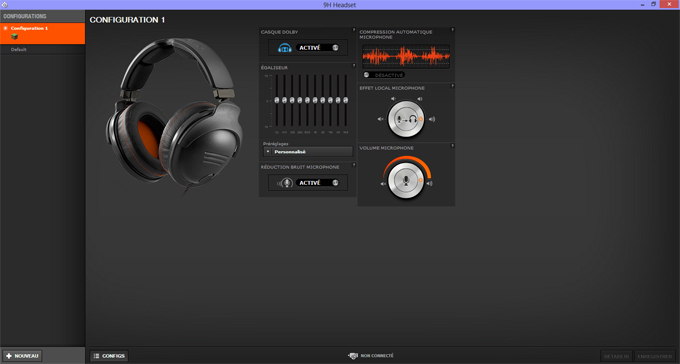Enable Compression Automatique Microphone Désactivé switch

pos(384,75)
